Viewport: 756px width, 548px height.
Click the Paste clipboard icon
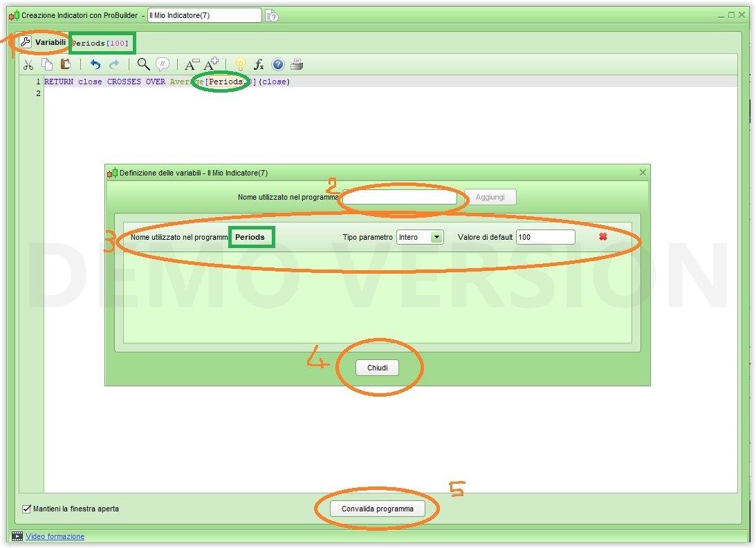[x=66, y=64]
